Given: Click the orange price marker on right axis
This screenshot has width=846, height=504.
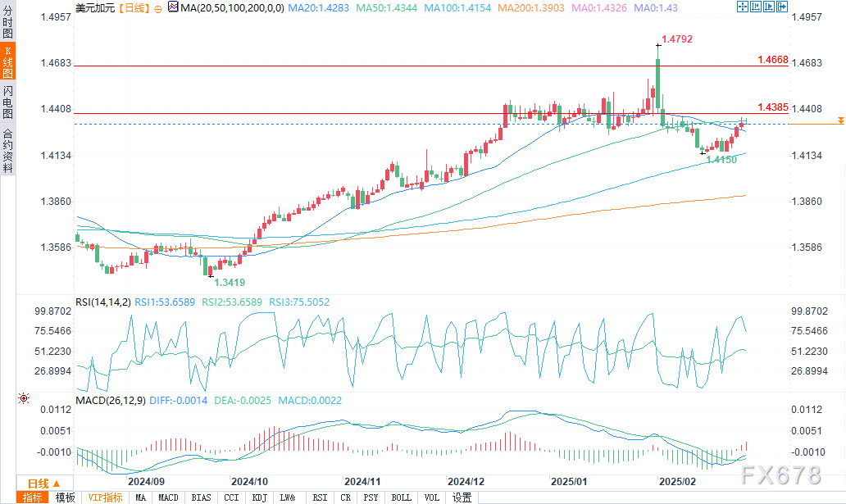Looking at the screenshot, I should (x=840, y=121).
